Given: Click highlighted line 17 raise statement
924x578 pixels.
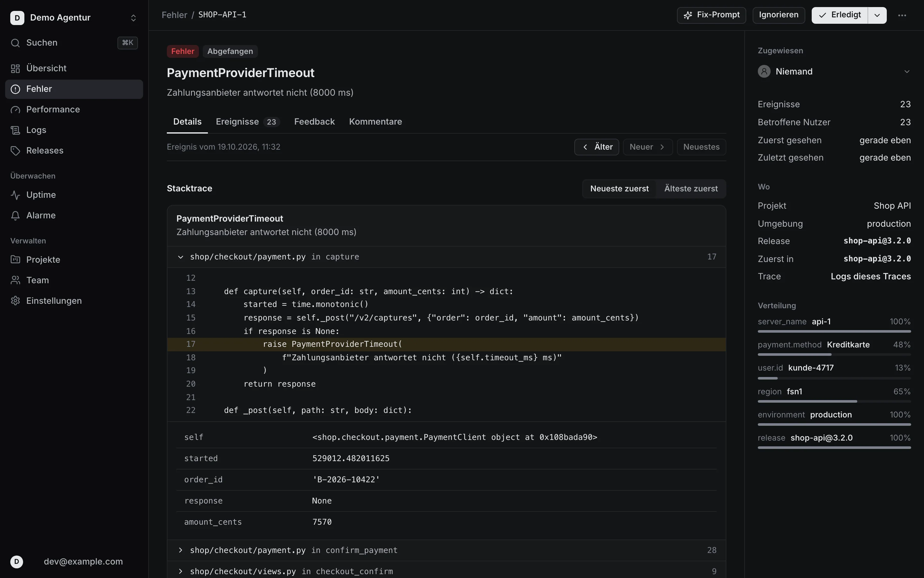Looking at the screenshot, I should coord(446,345).
